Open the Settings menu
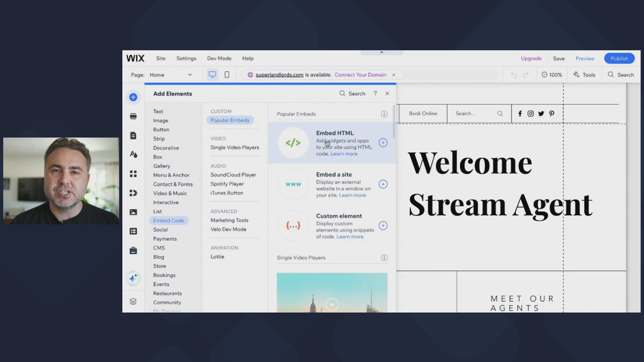644x362 pixels. click(x=186, y=58)
